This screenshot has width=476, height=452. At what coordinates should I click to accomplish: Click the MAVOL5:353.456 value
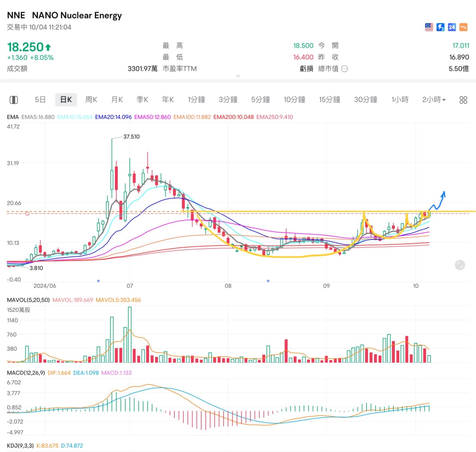click(x=118, y=300)
